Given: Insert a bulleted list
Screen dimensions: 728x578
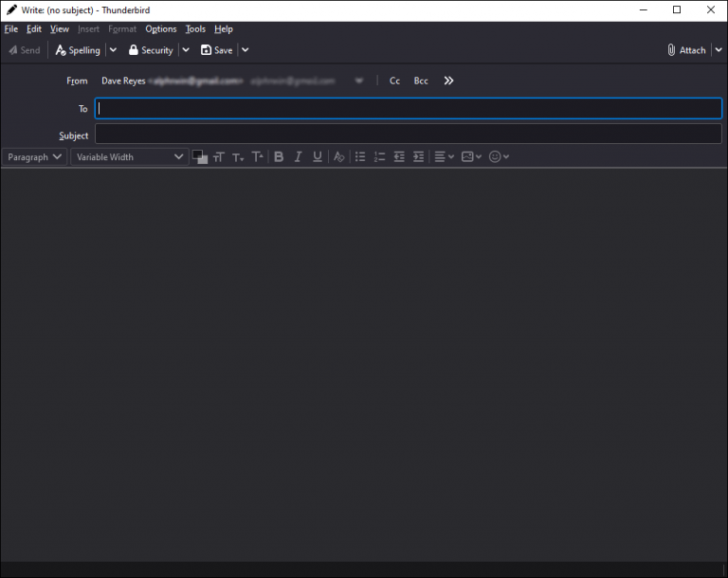Looking at the screenshot, I should point(360,157).
